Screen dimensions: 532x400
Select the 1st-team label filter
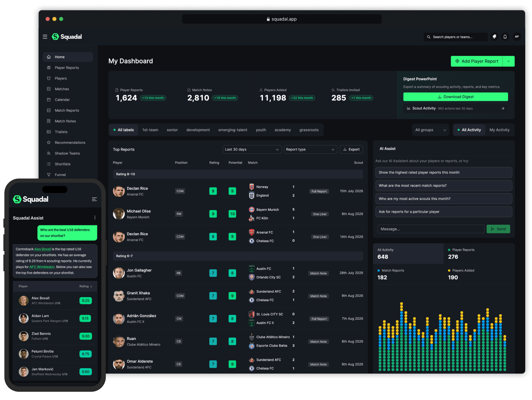click(x=150, y=130)
